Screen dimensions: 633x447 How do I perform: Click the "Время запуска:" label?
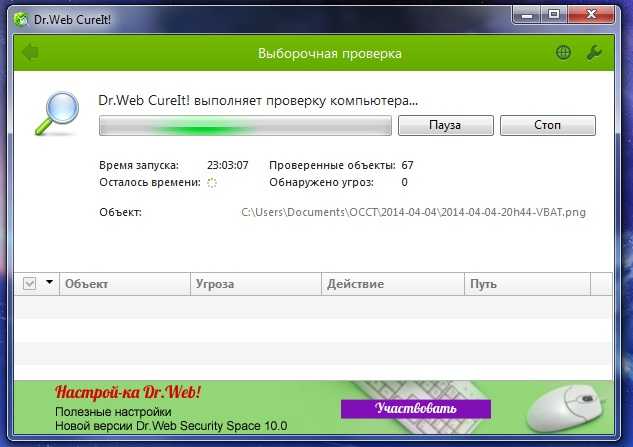pyautogui.click(x=139, y=165)
